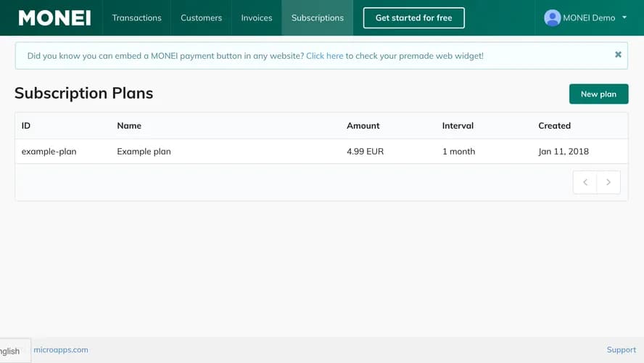This screenshot has height=363, width=644.
Task: Select the Example plan name cell
Action: [144, 152]
